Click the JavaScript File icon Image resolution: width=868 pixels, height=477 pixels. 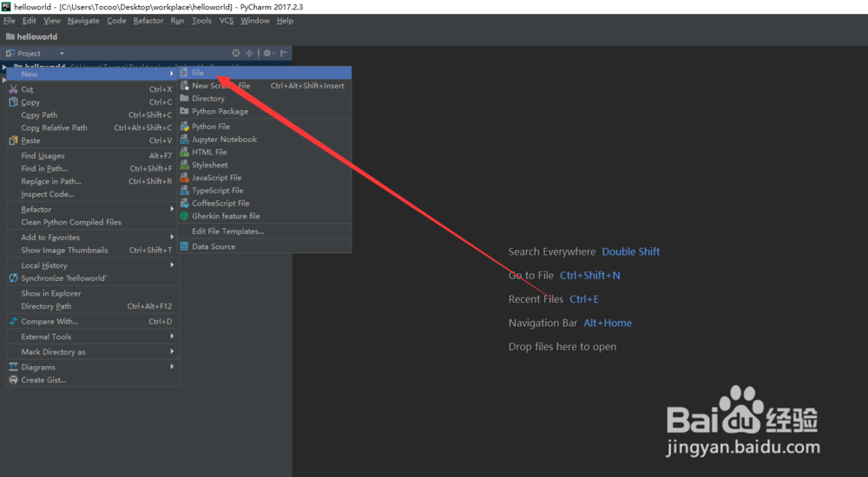[x=184, y=178]
